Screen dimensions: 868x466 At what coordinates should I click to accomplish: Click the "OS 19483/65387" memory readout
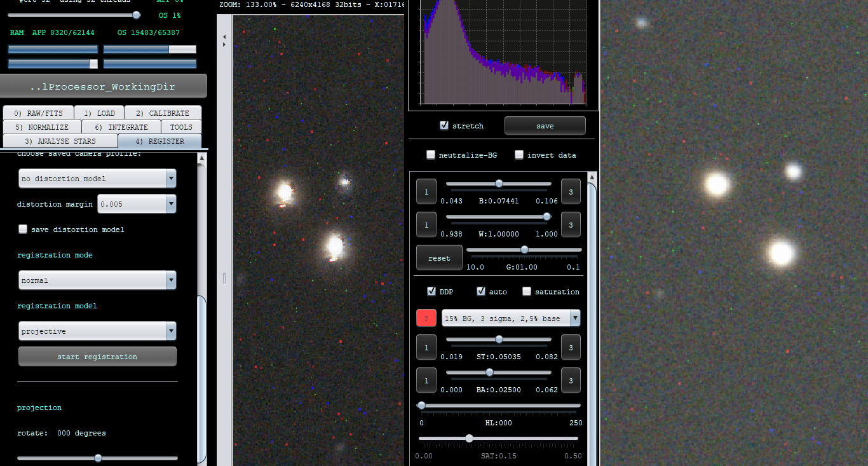149,32
